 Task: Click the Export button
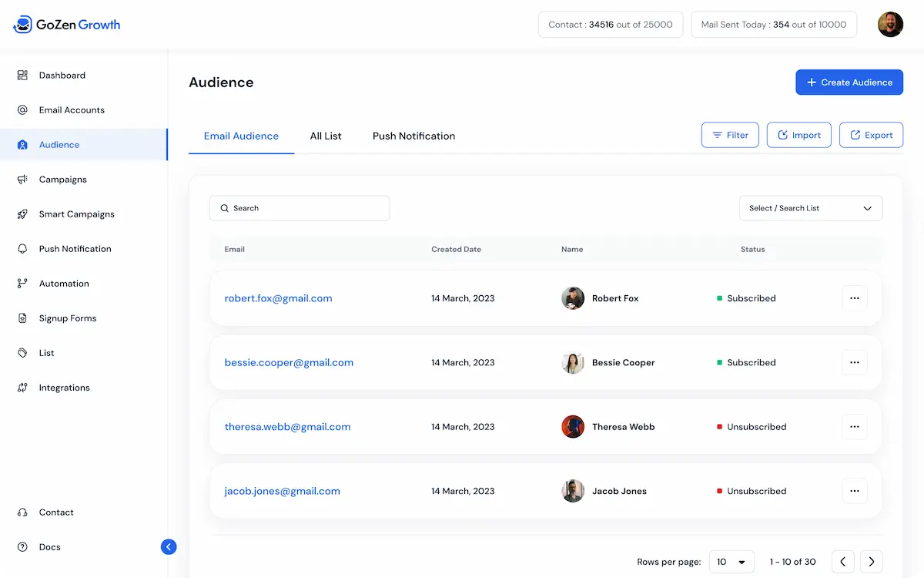[871, 135]
